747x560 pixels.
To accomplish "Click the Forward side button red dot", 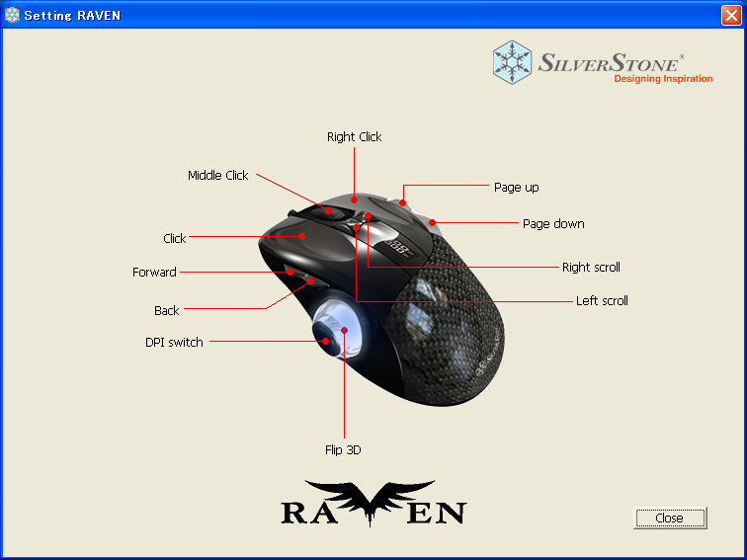I will click(290, 272).
